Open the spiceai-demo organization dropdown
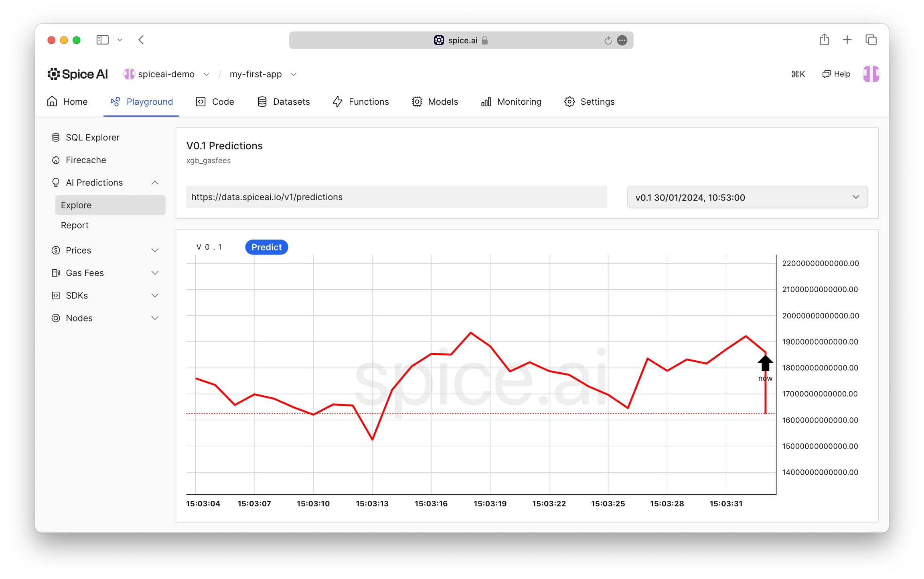The height and width of the screenshot is (579, 924). tap(206, 74)
